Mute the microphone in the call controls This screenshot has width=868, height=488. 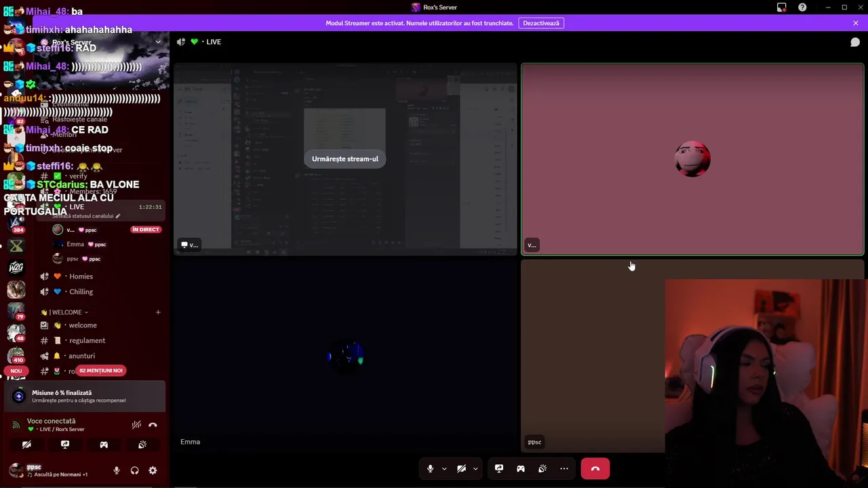(430, 468)
